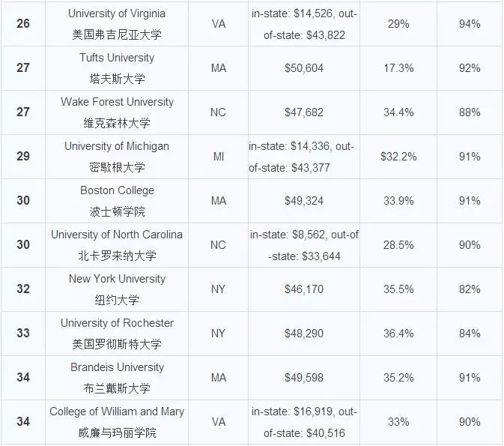Select rank number 33 cell
Screen dimensions: 504x446
pos(23,334)
